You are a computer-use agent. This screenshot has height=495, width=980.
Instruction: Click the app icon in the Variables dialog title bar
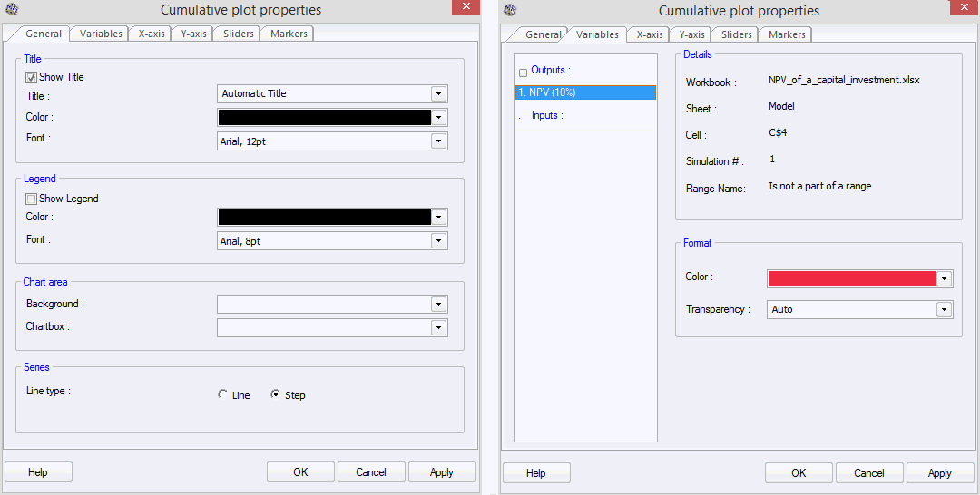pyautogui.click(x=510, y=10)
